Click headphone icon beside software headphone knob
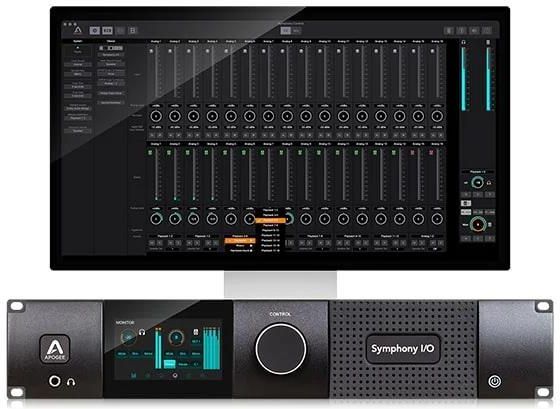The height and width of the screenshot is (409, 560). 489,183
